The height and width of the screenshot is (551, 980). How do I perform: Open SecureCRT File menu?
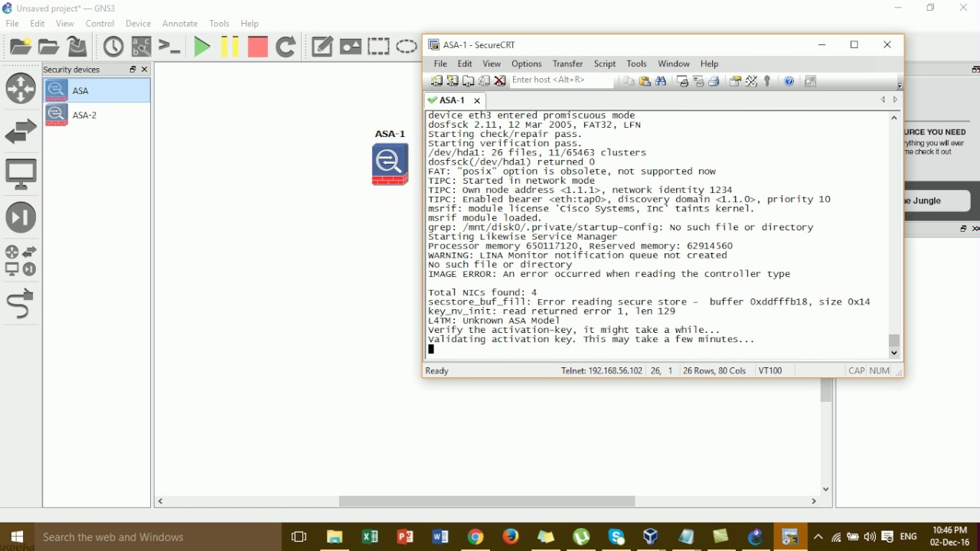[x=440, y=64]
